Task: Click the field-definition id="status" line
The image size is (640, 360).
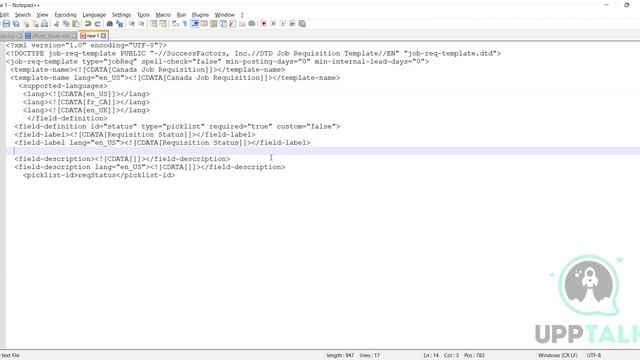Action: (177, 127)
